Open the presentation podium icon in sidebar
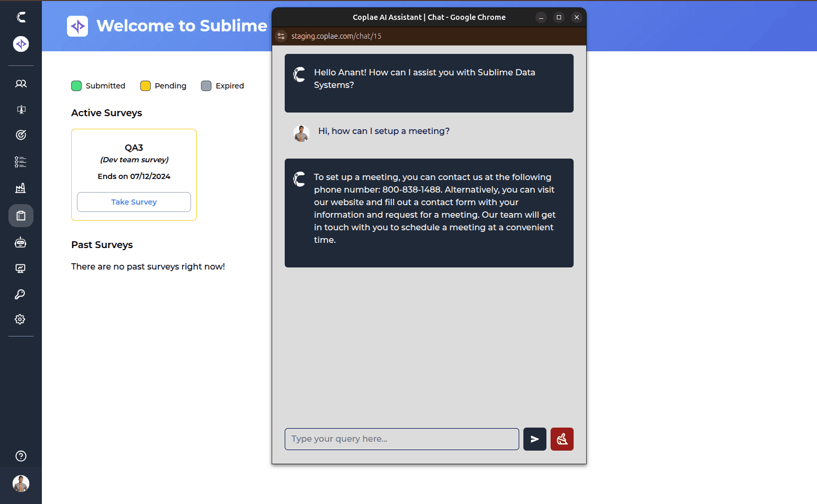This screenshot has height=504, width=817. [21, 109]
